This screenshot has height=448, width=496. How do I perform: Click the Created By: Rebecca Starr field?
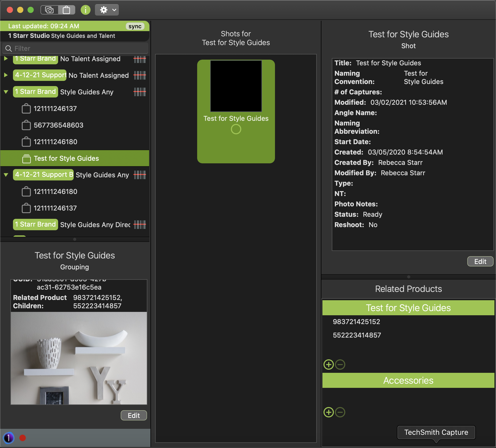pyautogui.click(x=378, y=163)
